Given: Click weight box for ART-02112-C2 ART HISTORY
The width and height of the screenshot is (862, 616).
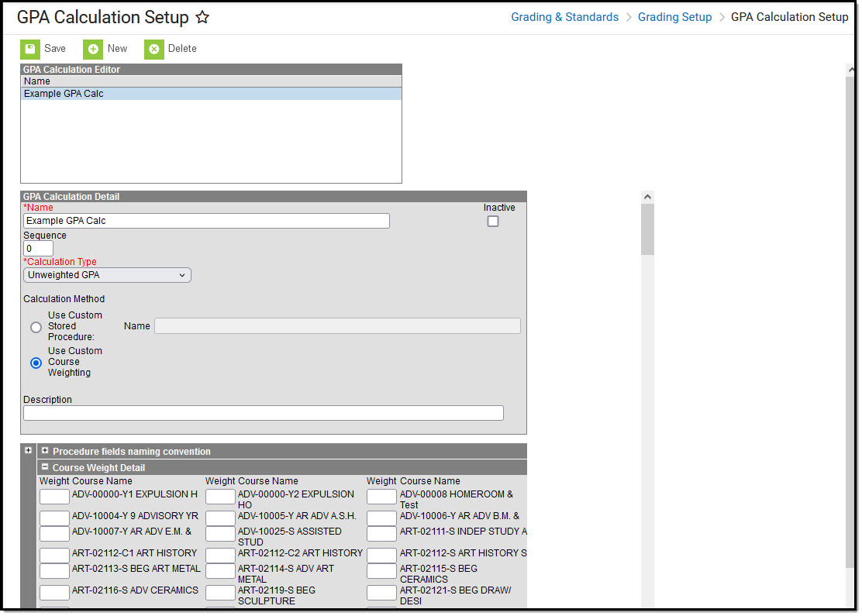Looking at the screenshot, I should [220, 556].
